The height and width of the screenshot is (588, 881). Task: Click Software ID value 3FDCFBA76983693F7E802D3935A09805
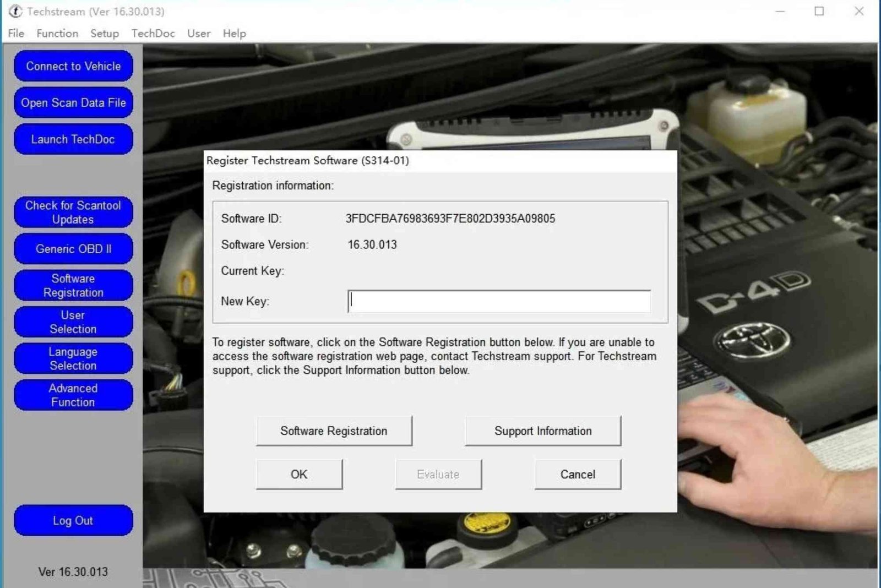click(450, 219)
